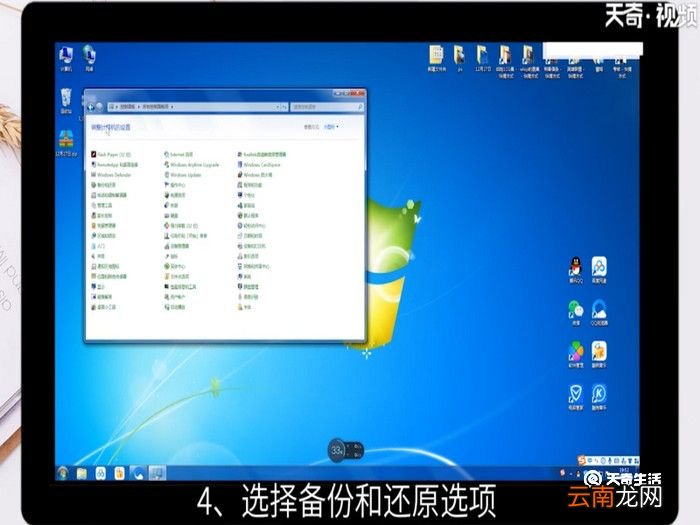Select the QQ浏览器 desktop shortcut

tap(599, 312)
